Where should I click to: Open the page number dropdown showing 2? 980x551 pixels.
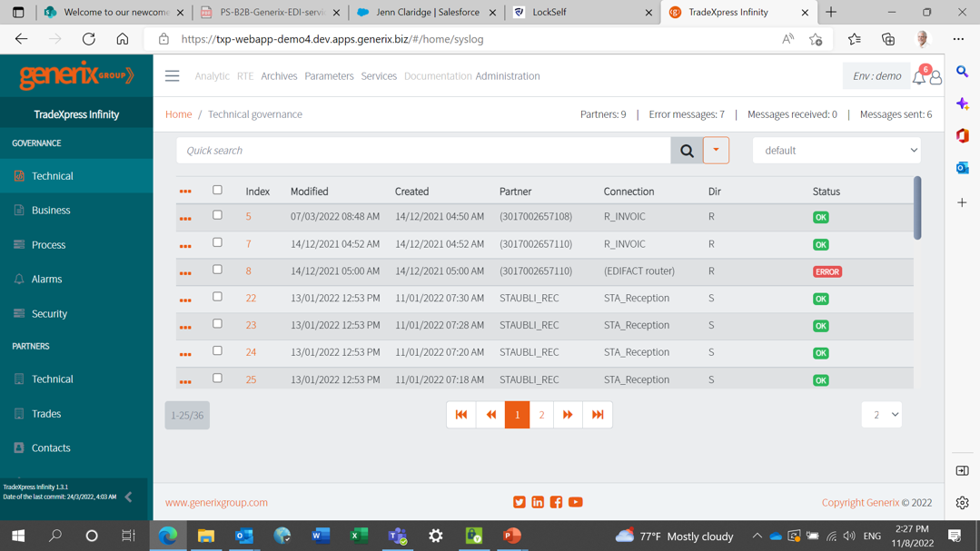point(881,414)
